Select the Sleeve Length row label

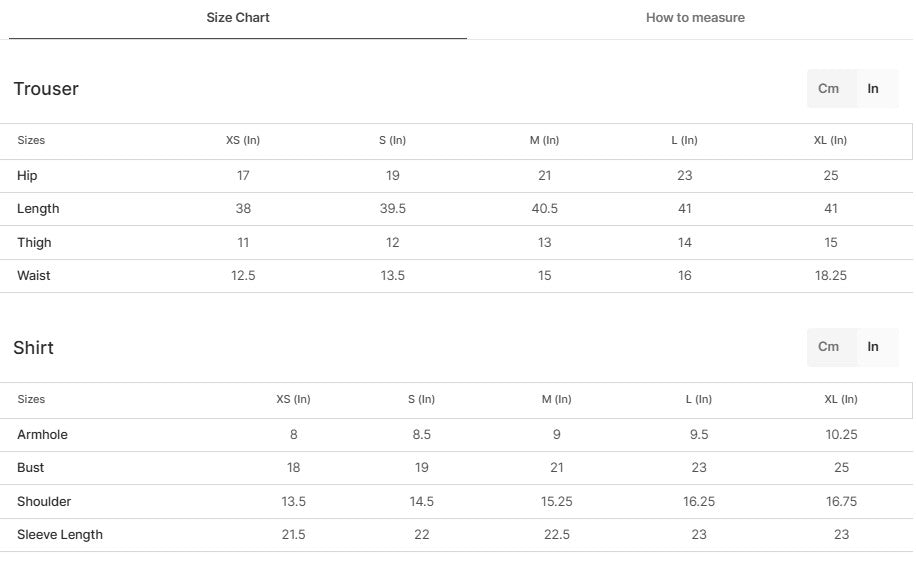point(60,535)
